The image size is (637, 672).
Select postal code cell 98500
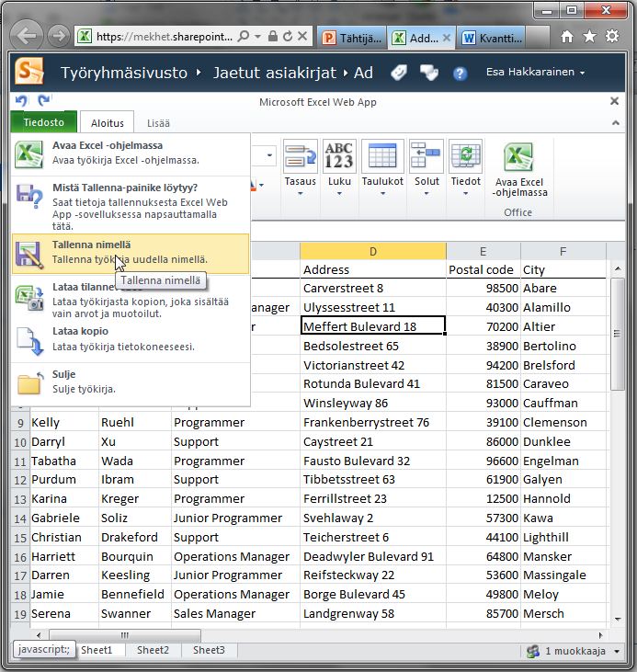coord(483,288)
